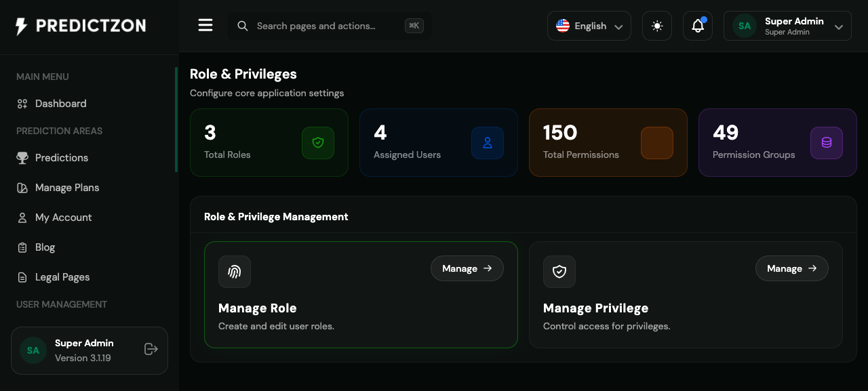Viewport: 868px width, 391px height.
Task: Click the Role & Privileges page heading
Action: [243, 74]
